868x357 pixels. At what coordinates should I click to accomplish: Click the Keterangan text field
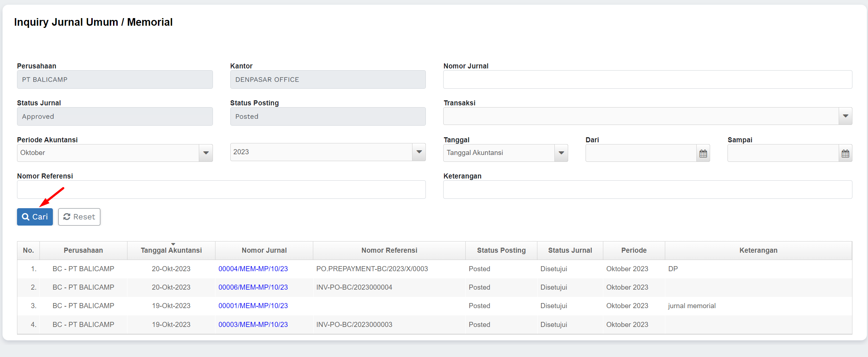click(647, 190)
